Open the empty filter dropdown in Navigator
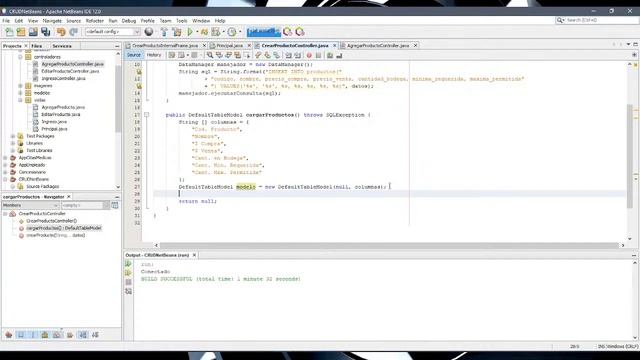Viewport: 640px width, 360px height. click(85, 205)
